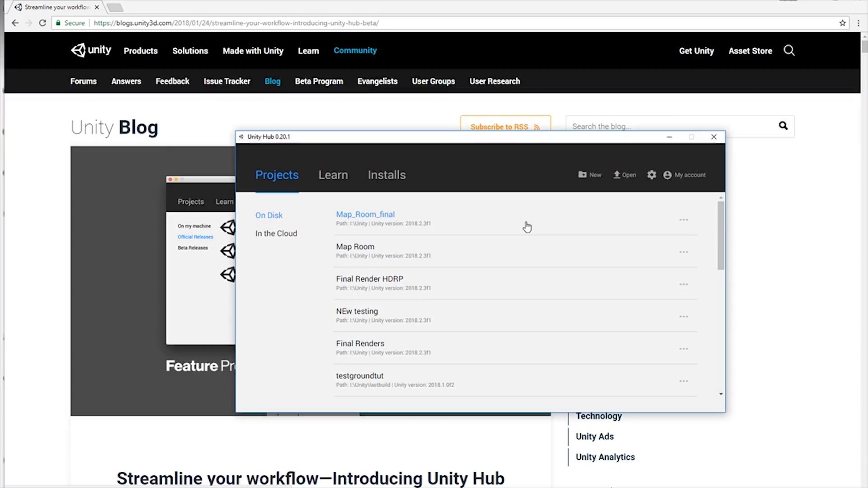Open the Evangelists page

[377, 81]
